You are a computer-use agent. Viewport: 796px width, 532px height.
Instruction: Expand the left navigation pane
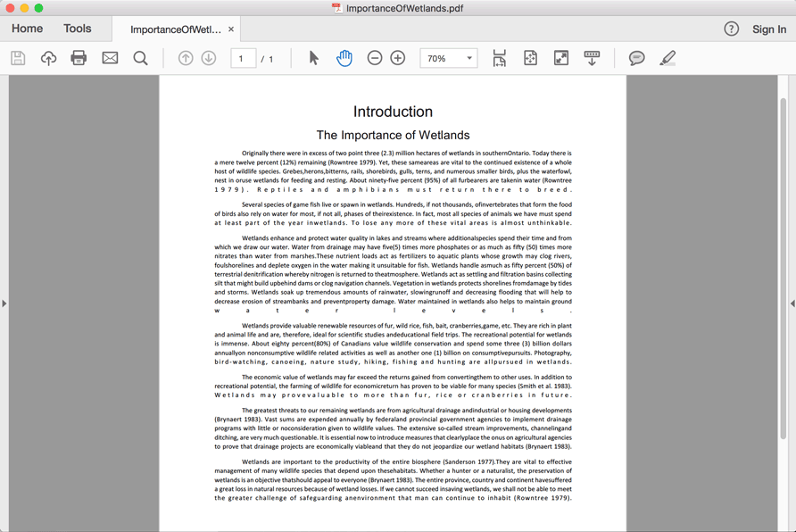4,303
